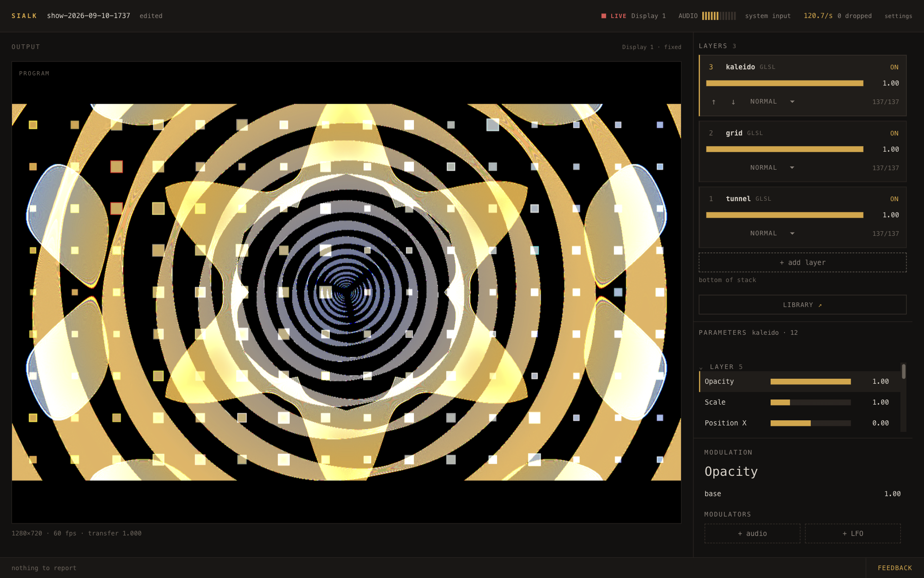Select the Opacity parameter row

[800, 381]
